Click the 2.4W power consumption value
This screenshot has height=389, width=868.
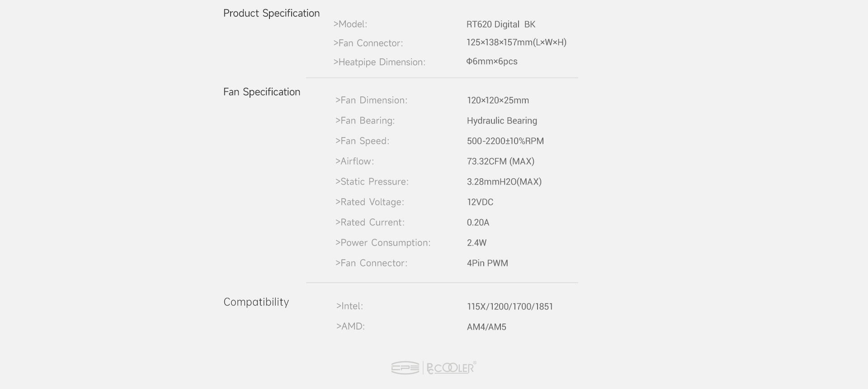[476, 243]
